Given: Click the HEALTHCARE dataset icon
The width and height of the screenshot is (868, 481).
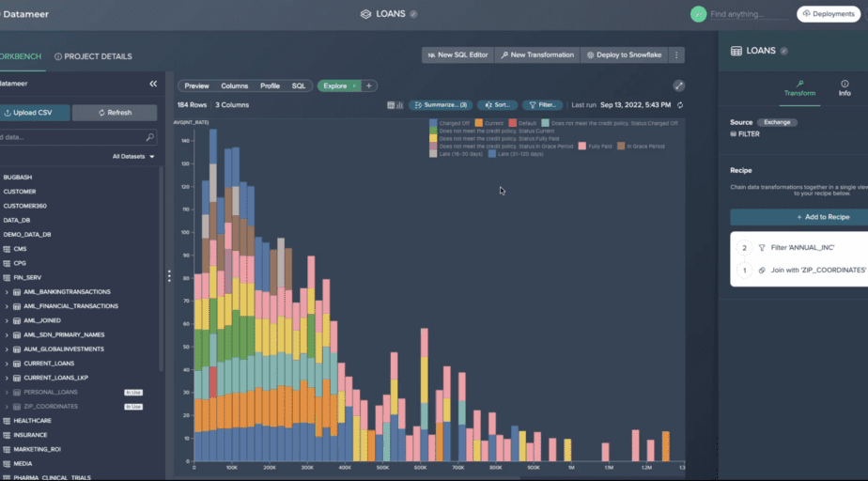Looking at the screenshot, I should click(7, 421).
